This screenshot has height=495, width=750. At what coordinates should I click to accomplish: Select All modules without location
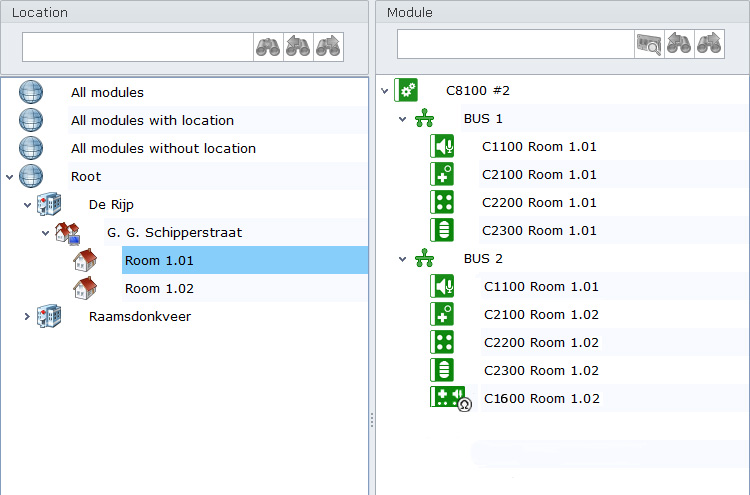click(163, 149)
